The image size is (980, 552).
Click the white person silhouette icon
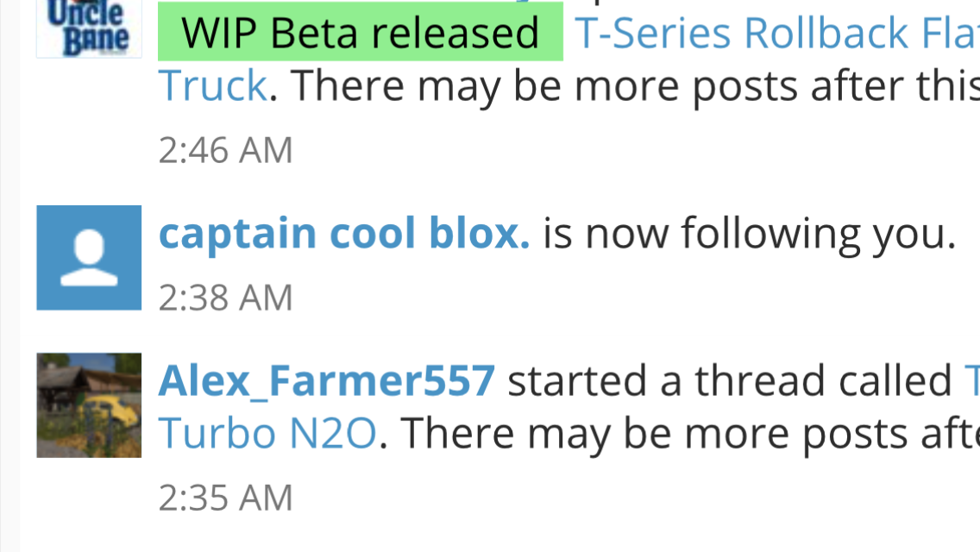point(89,258)
